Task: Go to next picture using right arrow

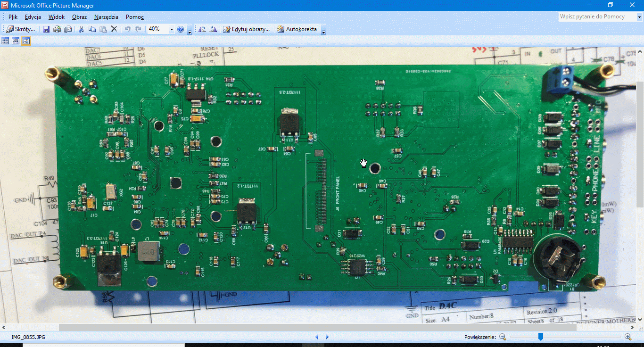Action: 327,337
